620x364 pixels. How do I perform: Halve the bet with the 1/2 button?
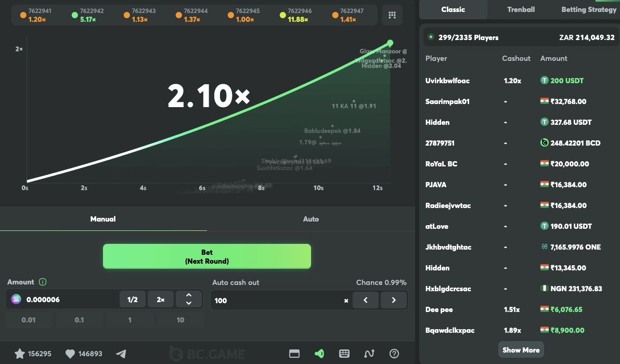[x=132, y=299]
